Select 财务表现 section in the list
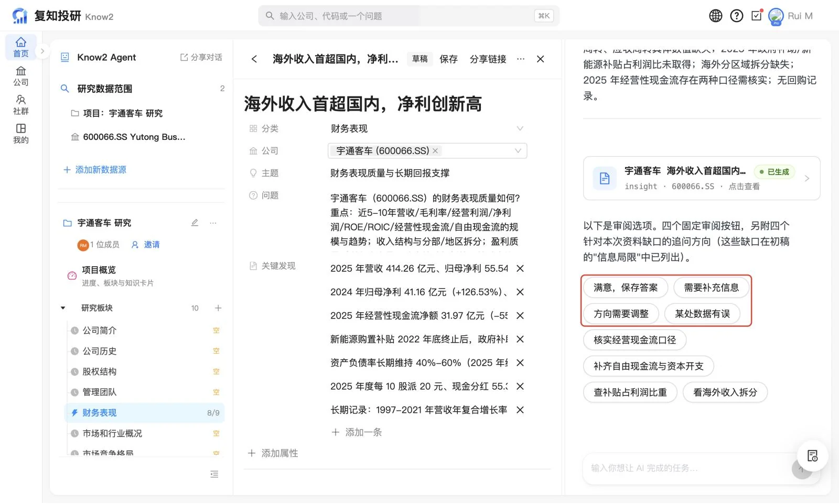The width and height of the screenshot is (839, 504). tap(145, 413)
